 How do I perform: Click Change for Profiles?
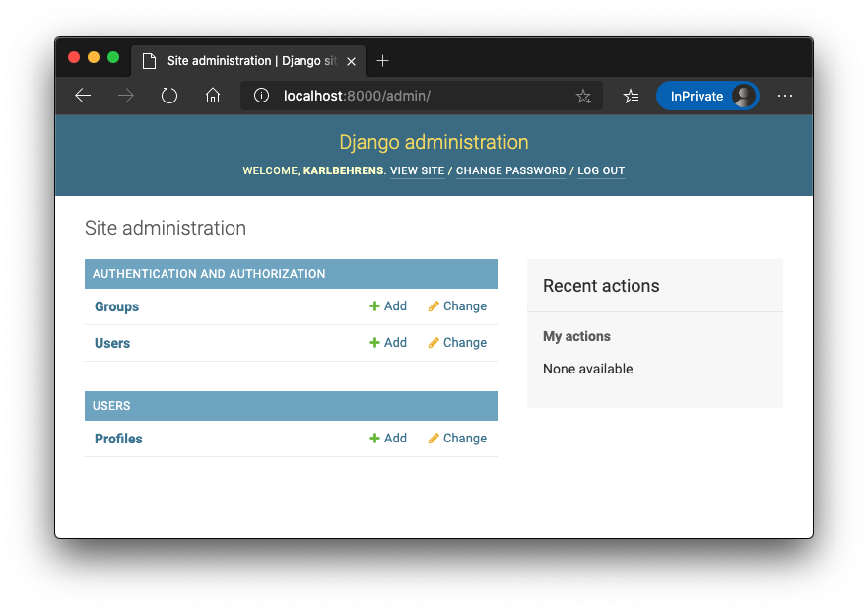(457, 439)
